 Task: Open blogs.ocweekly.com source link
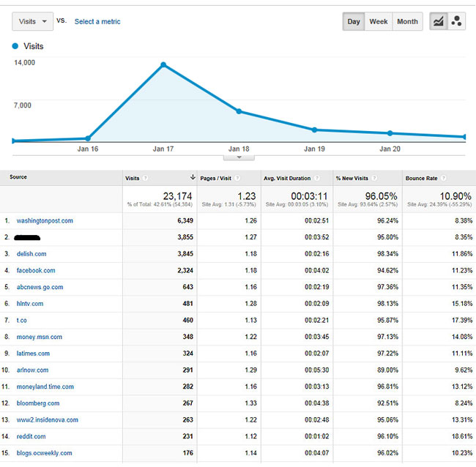tap(45, 453)
